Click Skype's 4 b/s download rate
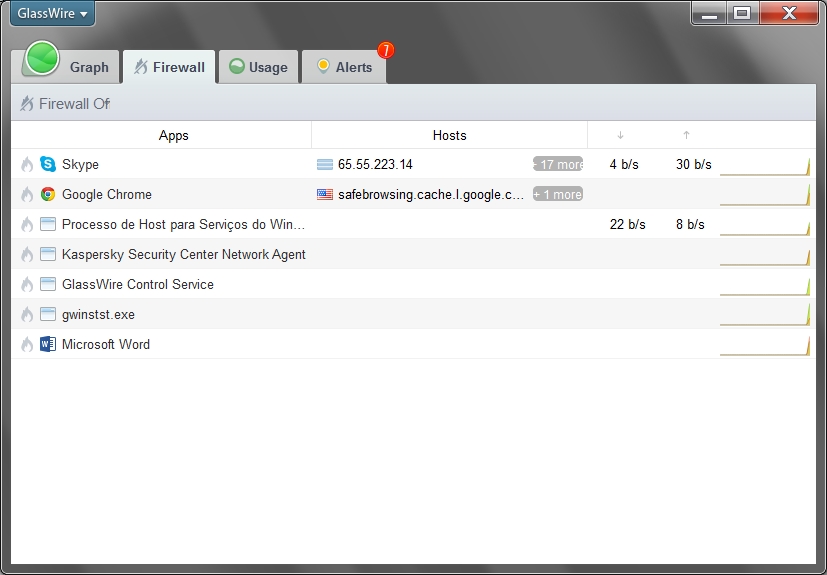Viewport: 827px width, 575px height. [624, 165]
